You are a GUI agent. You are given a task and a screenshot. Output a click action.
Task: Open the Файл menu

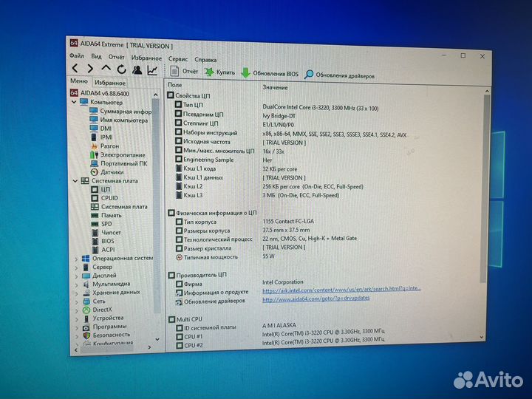77,55
